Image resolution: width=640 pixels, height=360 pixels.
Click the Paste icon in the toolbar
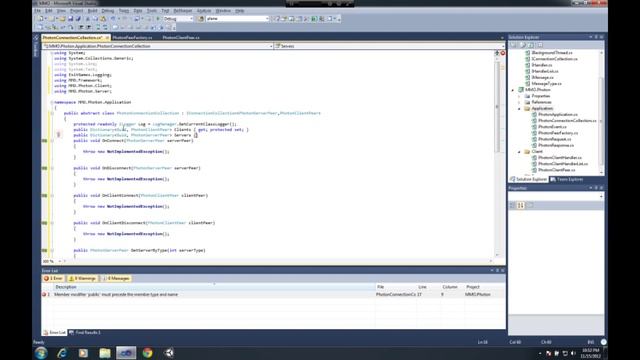coord(103,19)
